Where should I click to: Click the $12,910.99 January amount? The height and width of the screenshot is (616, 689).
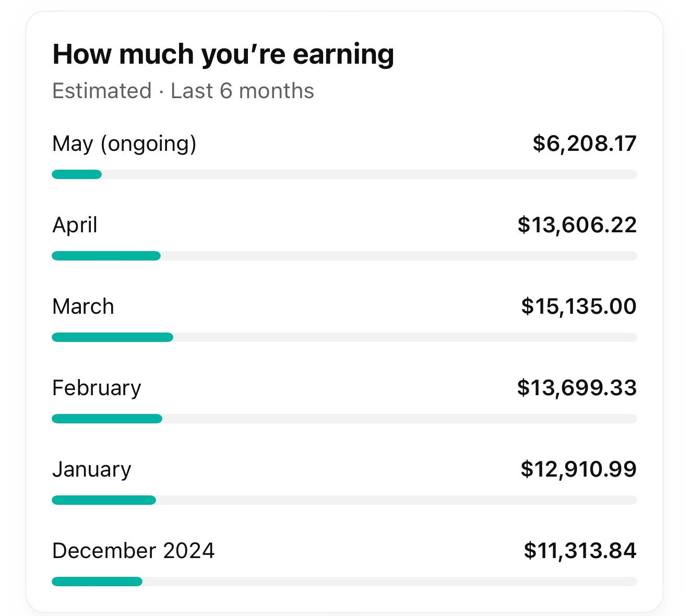tap(578, 469)
